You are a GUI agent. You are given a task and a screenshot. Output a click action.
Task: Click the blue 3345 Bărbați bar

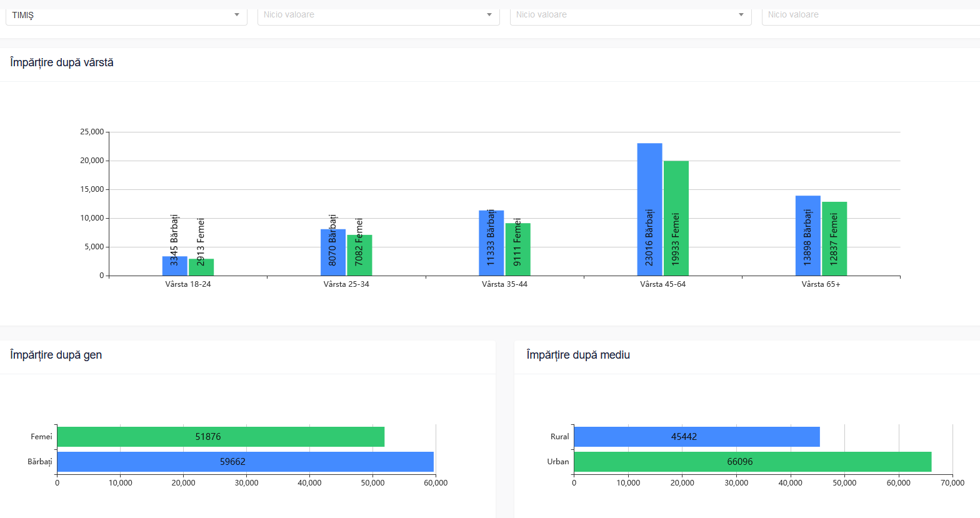point(174,266)
